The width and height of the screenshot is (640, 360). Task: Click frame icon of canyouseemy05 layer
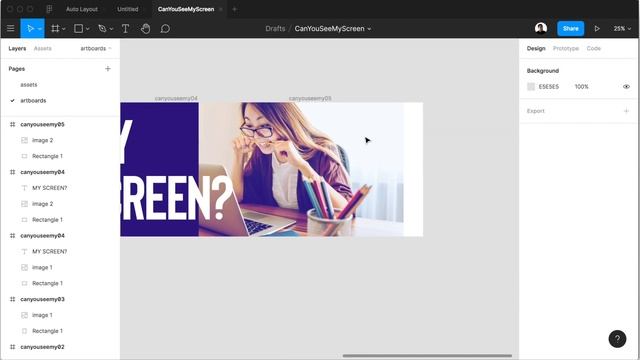(x=13, y=124)
